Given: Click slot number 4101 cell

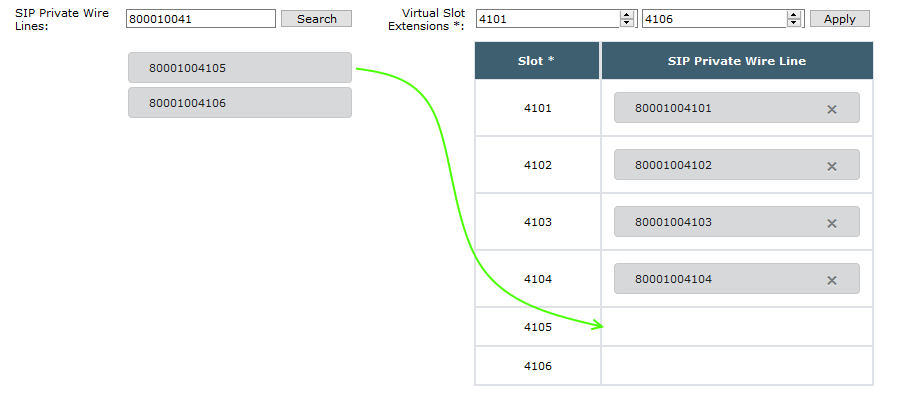Looking at the screenshot, I should (538, 108).
